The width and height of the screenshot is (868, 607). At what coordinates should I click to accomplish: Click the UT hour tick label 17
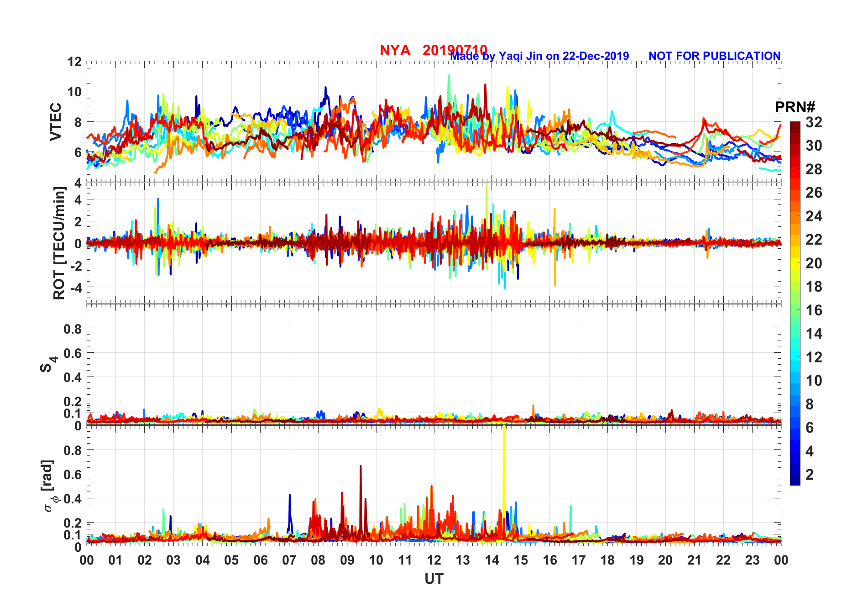tap(579, 560)
